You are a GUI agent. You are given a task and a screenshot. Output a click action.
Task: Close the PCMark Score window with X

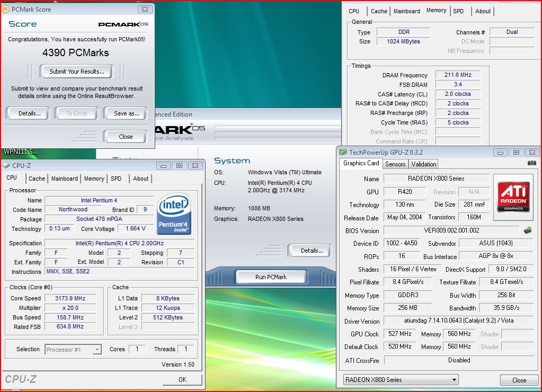point(145,10)
